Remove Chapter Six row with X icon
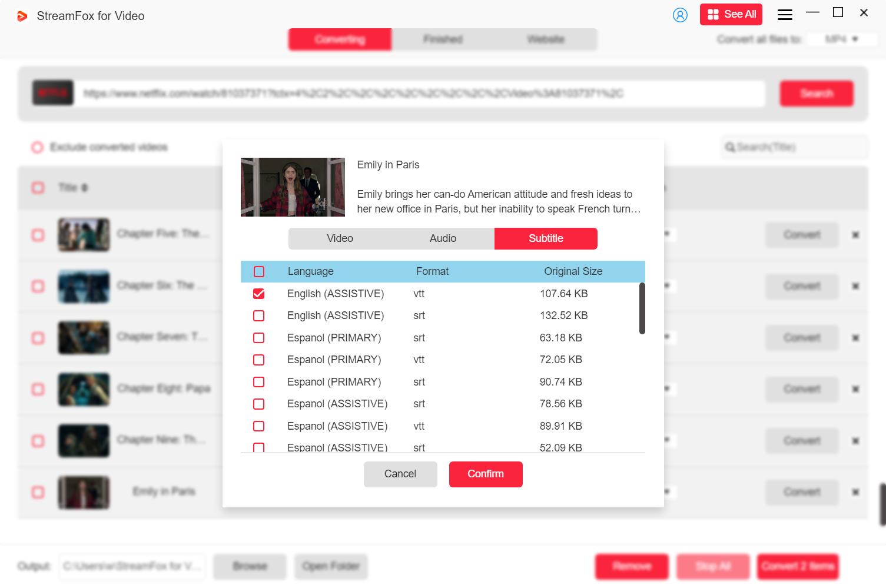This screenshot has height=588, width=886. pyautogui.click(x=855, y=286)
